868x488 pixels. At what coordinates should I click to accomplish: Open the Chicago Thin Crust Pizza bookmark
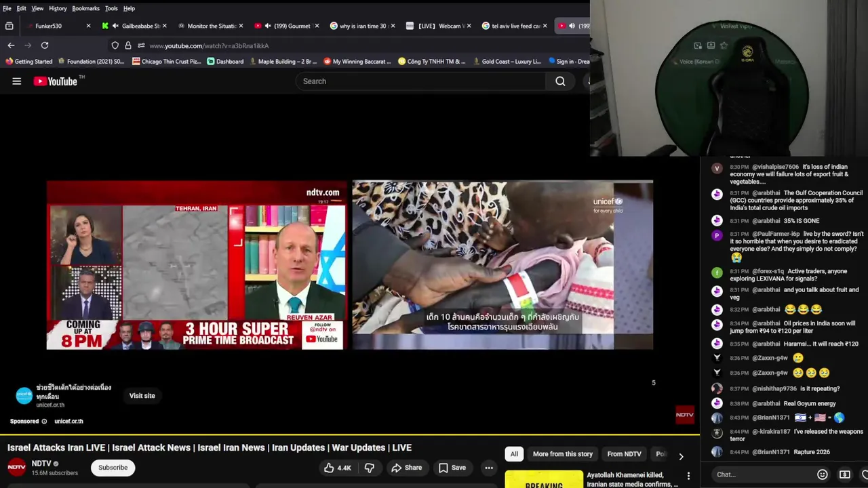pyautogui.click(x=166, y=62)
